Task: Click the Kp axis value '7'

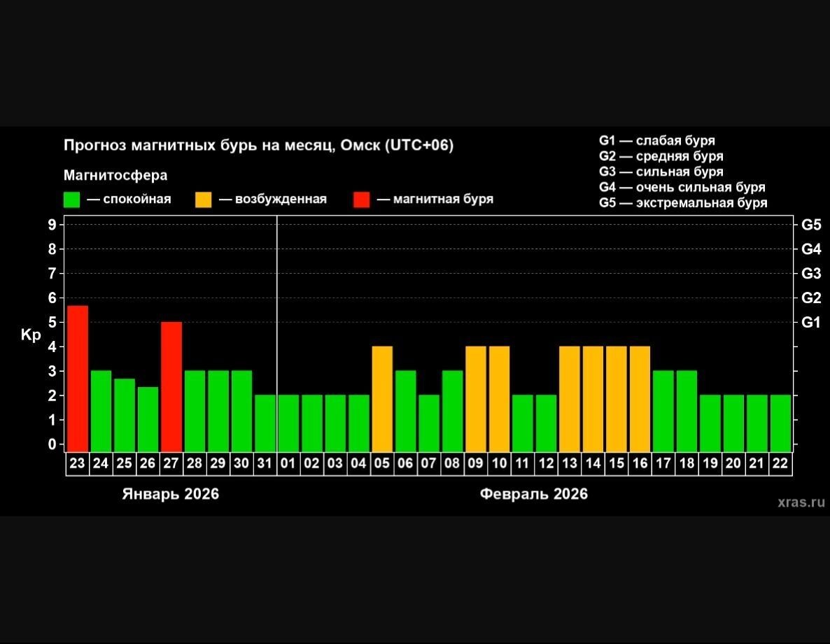Action: point(52,274)
